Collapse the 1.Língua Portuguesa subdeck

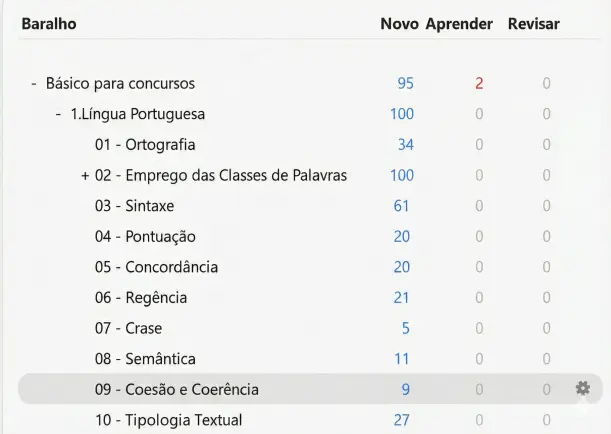[x=59, y=114]
